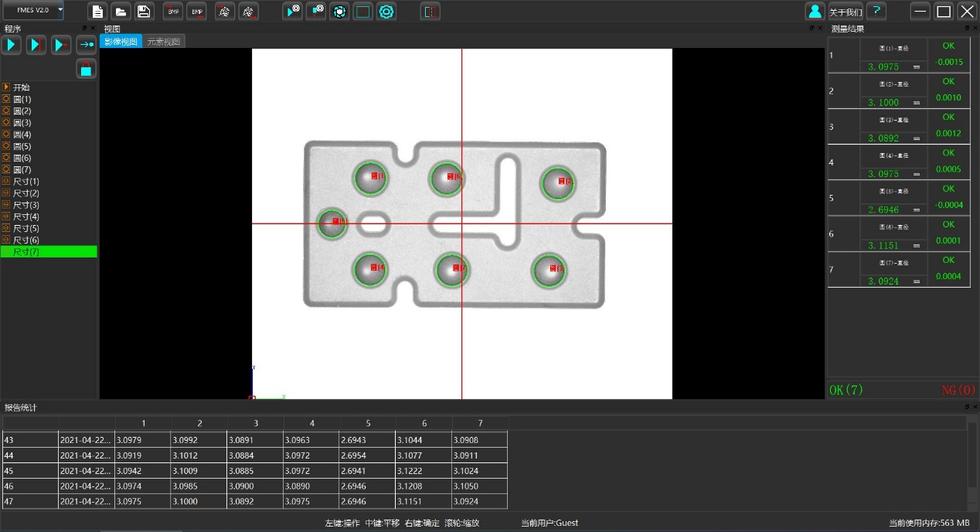Screen dimensions: 980x532
Task: Click the new file icon
Action: tap(97, 12)
